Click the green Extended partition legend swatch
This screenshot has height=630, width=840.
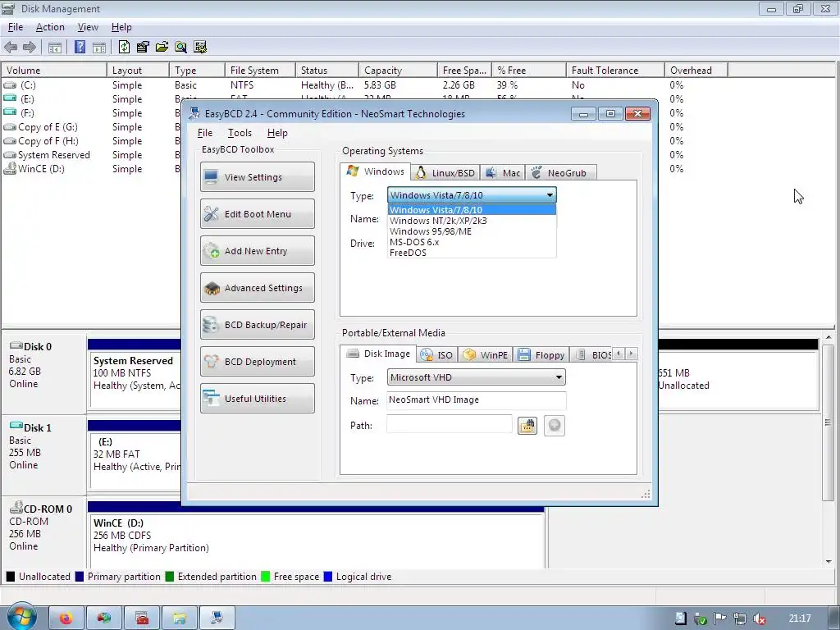pos(170,577)
